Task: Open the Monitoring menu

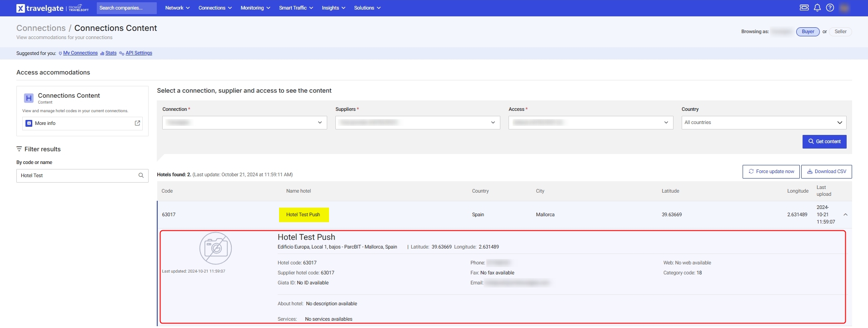Action: (255, 8)
